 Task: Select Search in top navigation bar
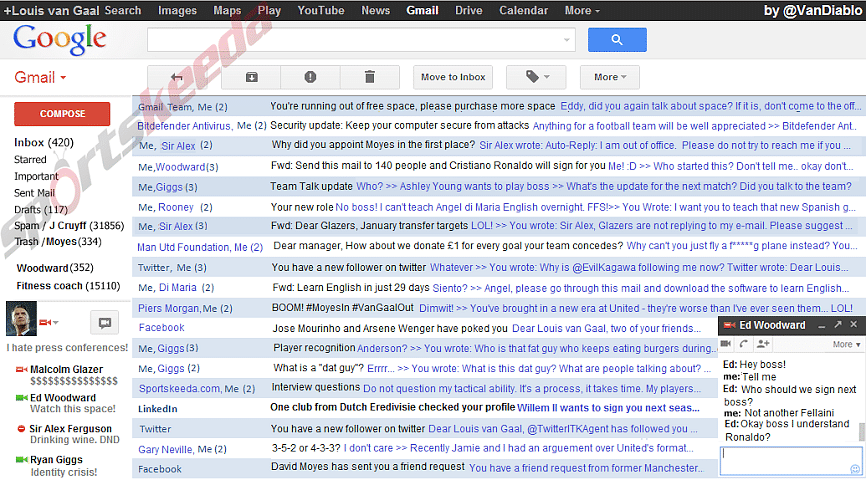point(123,10)
